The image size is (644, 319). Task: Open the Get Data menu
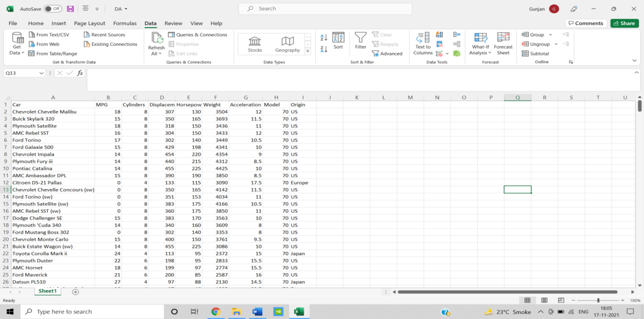tap(17, 44)
